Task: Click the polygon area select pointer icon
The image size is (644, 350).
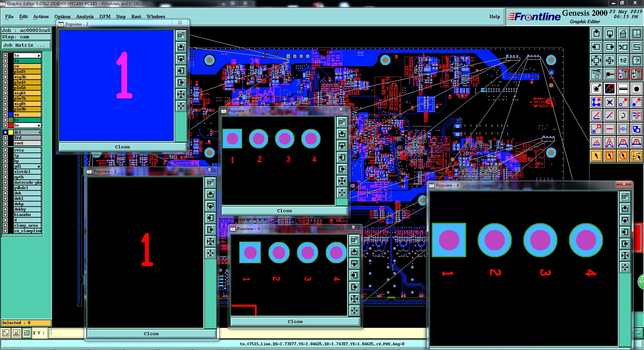Action: [623, 156]
